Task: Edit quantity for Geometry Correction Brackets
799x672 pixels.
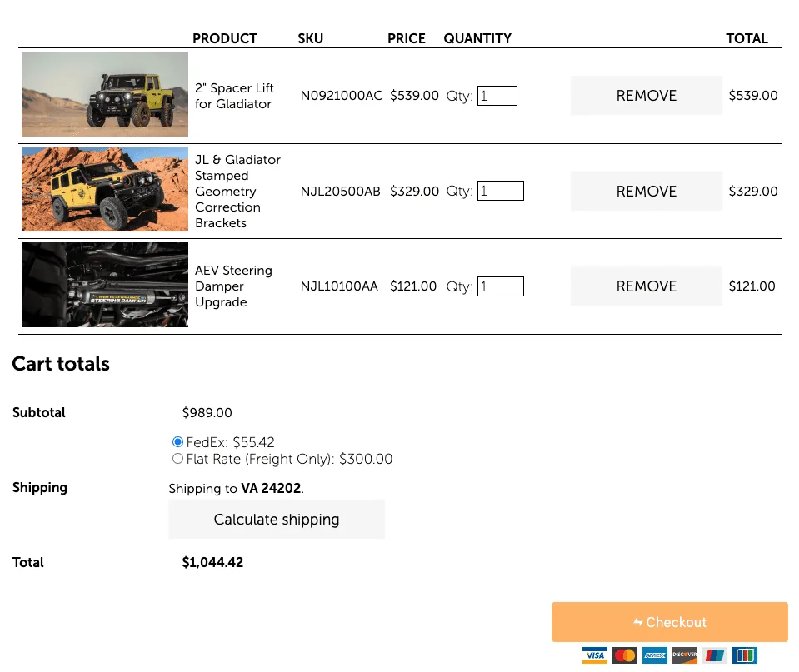Action: click(501, 191)
